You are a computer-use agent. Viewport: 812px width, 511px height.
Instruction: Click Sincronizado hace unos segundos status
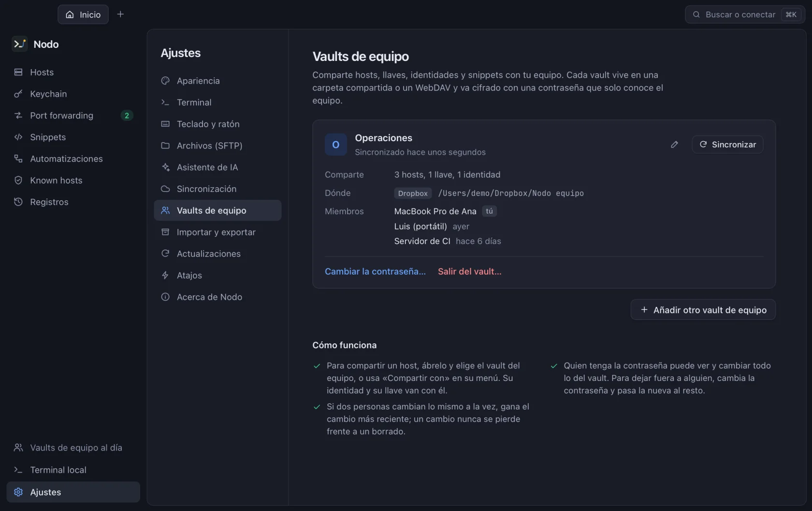(x=420, y=152)
